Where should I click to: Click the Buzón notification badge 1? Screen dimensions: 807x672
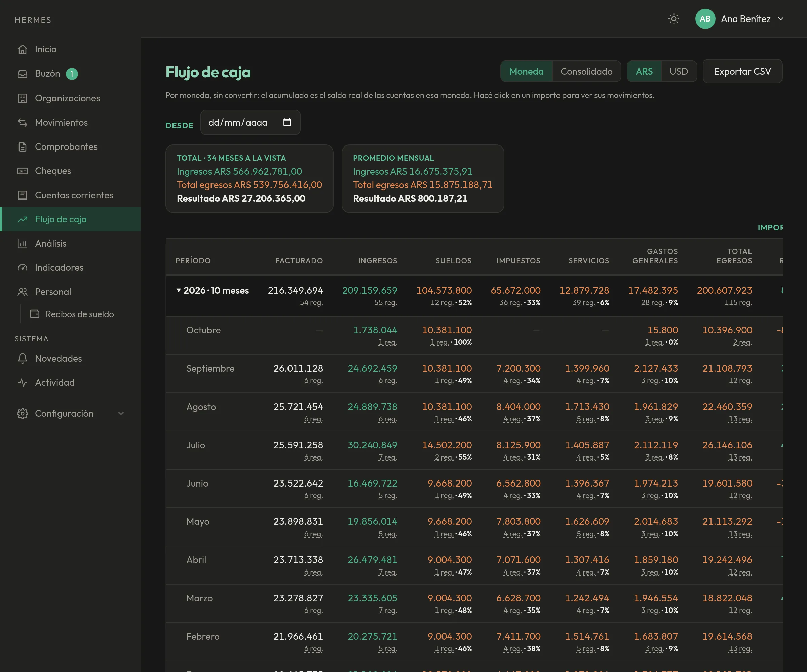click(x=72, y=74)
